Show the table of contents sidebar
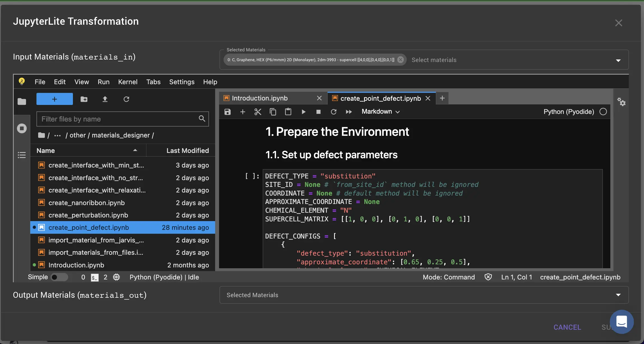 22,155
